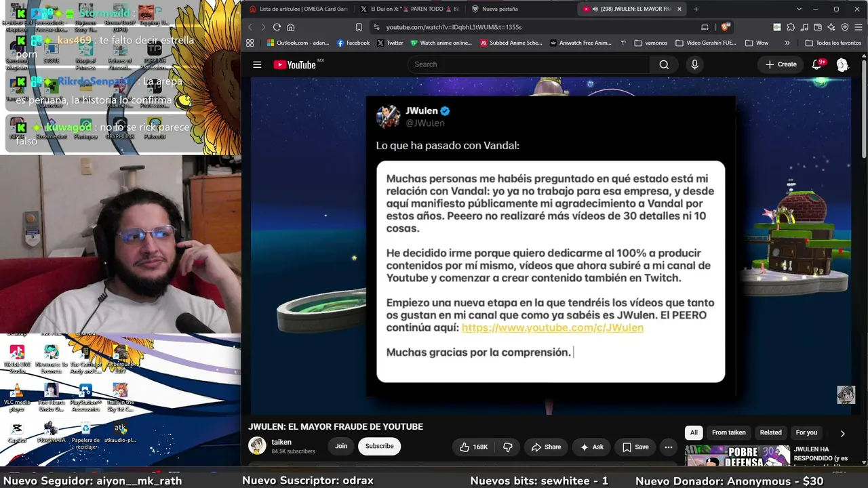The width and height of the screenshot is (868, 488).
Task: Open the Subbed Anime Schedule bookmark
Action: (511, 43)
